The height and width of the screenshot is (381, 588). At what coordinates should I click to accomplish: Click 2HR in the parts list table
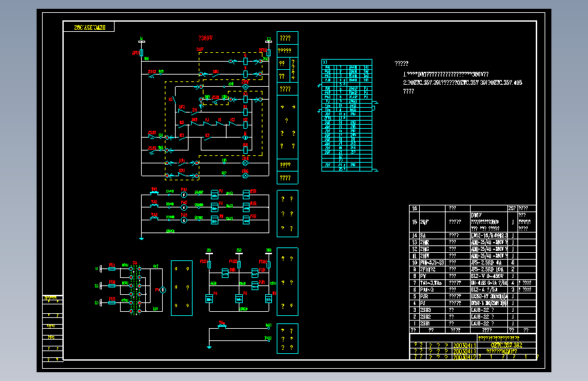click(x=425, y=243)
